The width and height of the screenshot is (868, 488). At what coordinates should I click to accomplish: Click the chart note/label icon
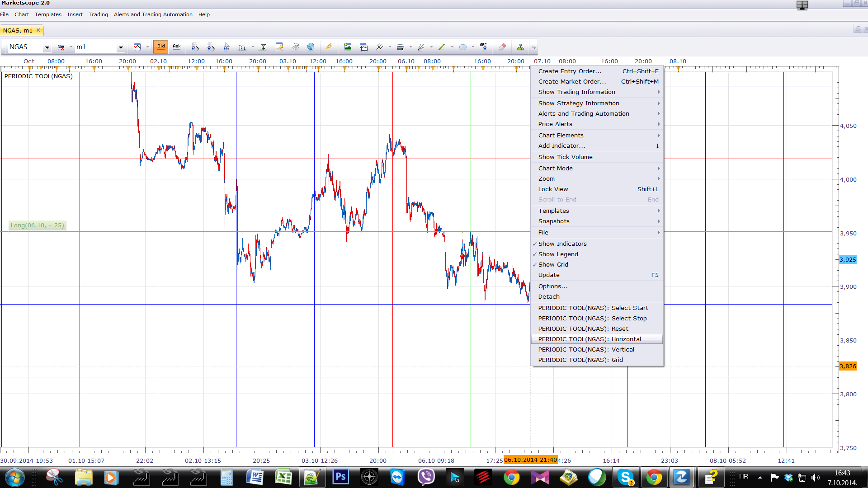[x=279, y=47]
